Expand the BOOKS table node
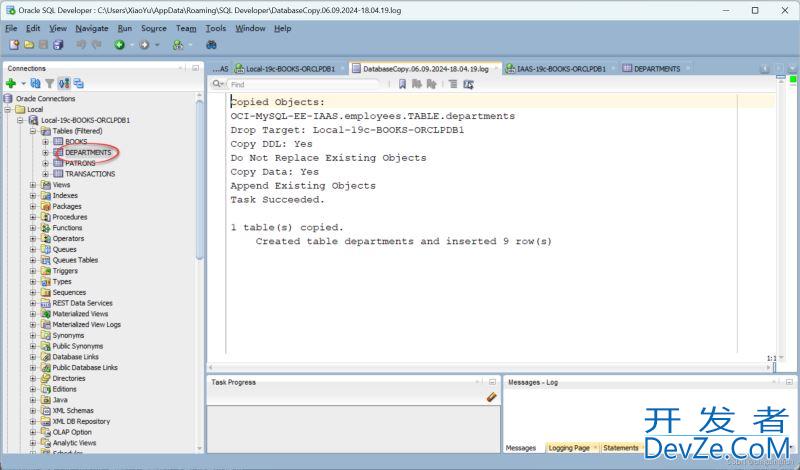The width and height of the screenshot is (800, 470). [x=45, y=142]
